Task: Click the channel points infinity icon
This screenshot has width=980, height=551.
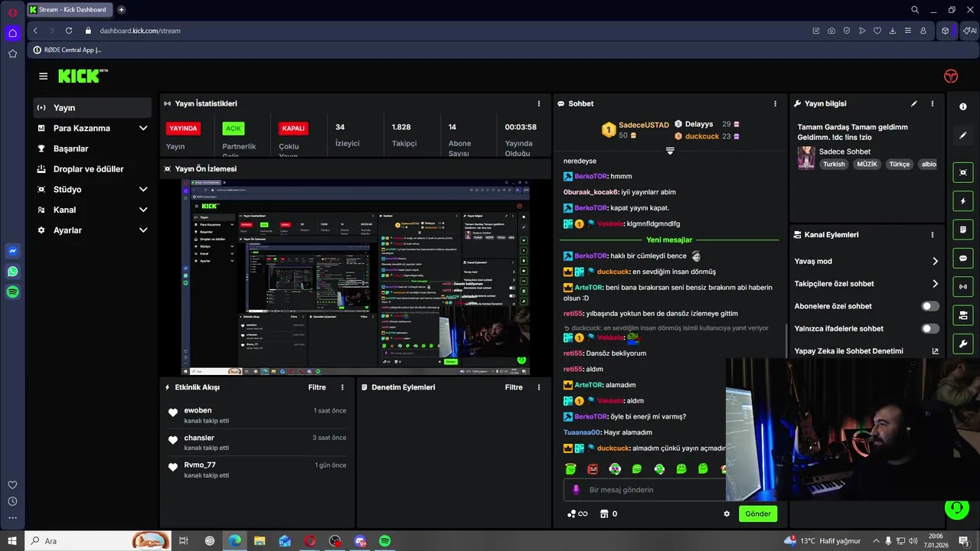Action: click(577, 514)
